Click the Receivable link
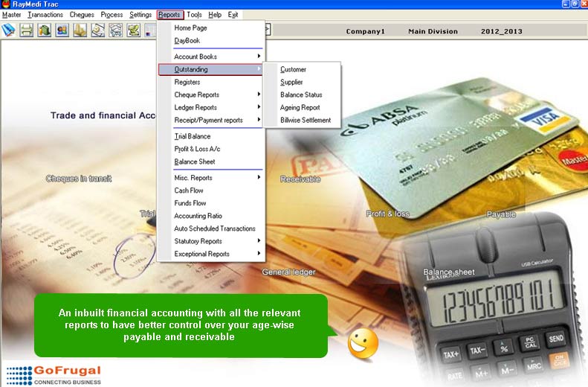Image resolution: width=588 pixels, height=387 pixels. coord(300,179)
